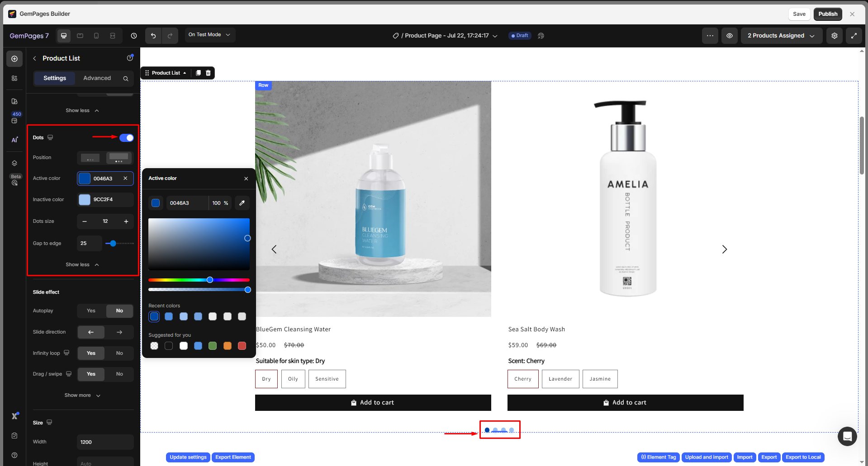Set Infinity loop to No
868x466 pixels.
tap(119, 353)
